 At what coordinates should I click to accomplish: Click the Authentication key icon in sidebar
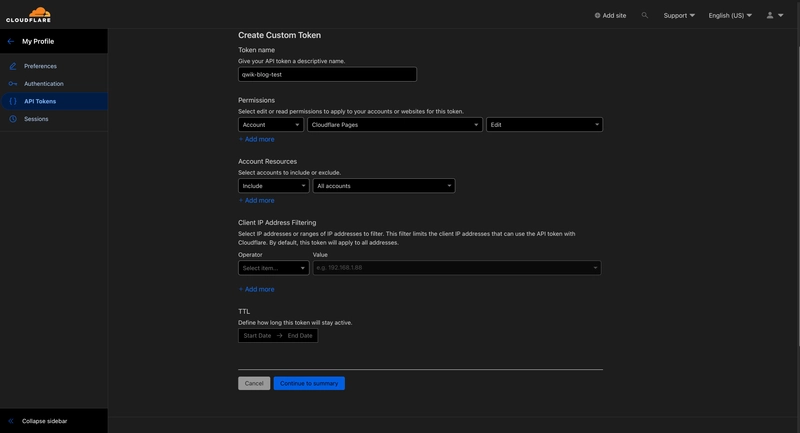13,84
